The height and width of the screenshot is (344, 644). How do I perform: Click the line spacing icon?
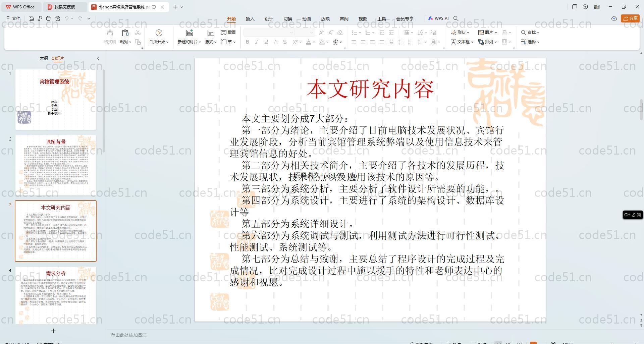pos(421,42)
